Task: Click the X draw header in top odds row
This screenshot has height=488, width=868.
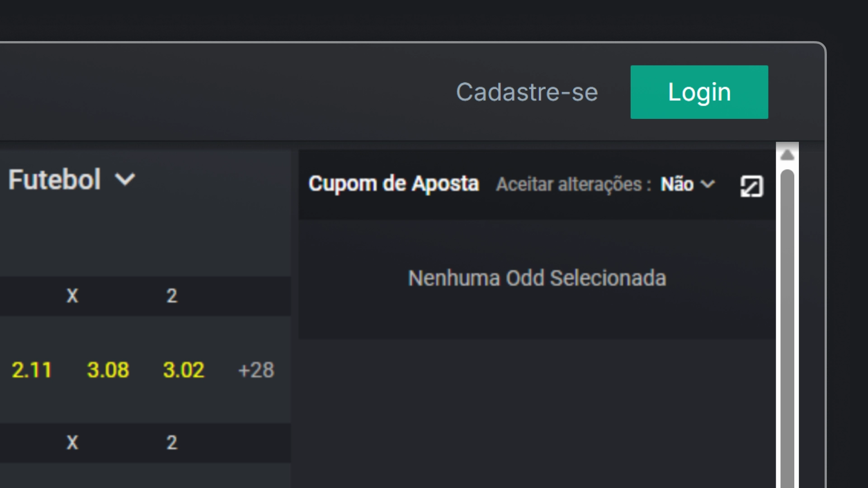Action: (72, 296)
